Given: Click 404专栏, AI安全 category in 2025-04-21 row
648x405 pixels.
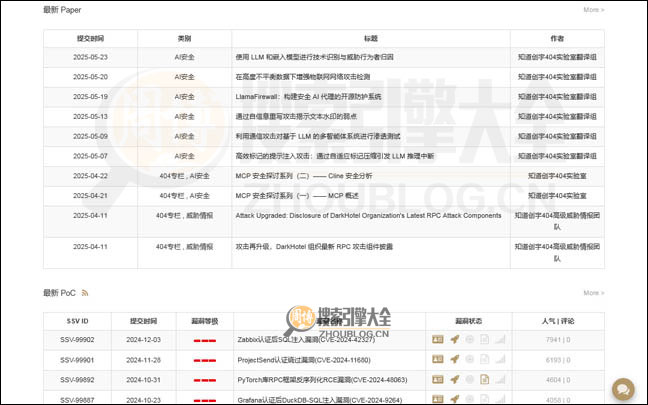Looking at the screenshot, I should (x=184, y=196).
